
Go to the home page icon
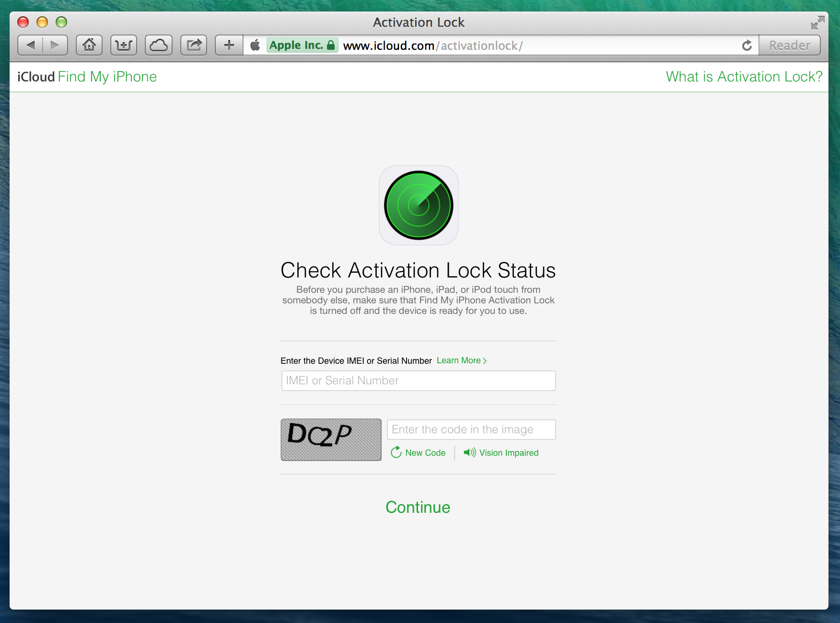89,46
